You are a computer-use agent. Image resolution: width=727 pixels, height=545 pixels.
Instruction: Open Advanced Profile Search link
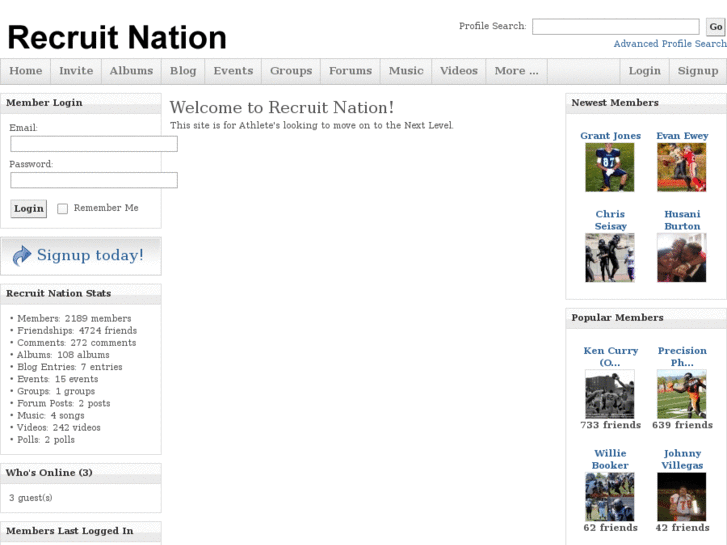[x=670, y=44]
